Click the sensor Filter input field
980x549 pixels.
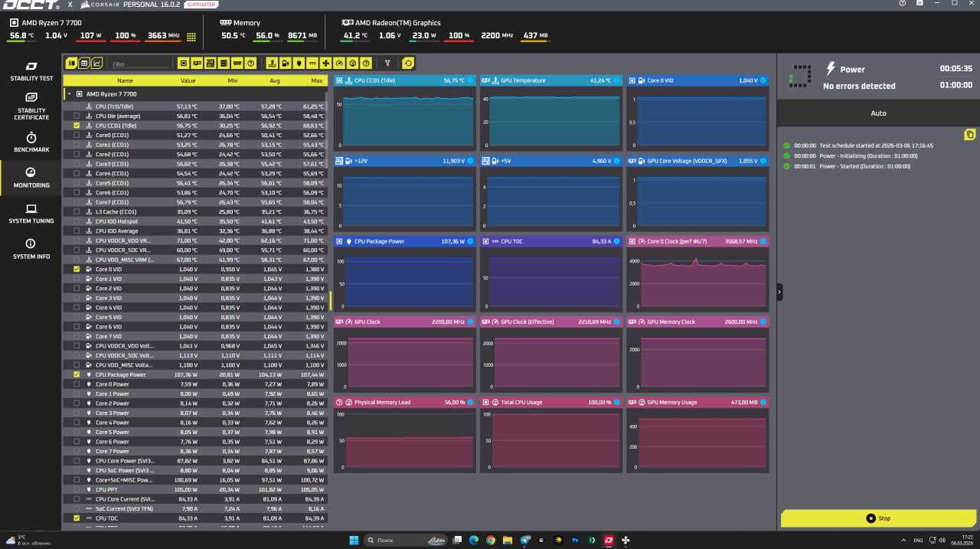[x=138, y=64]
